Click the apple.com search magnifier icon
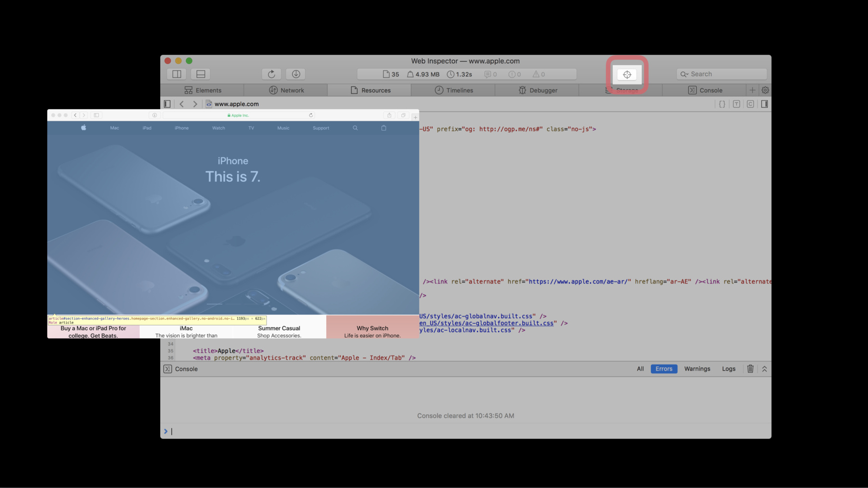The image size is (868, 488). pos(355,128)
